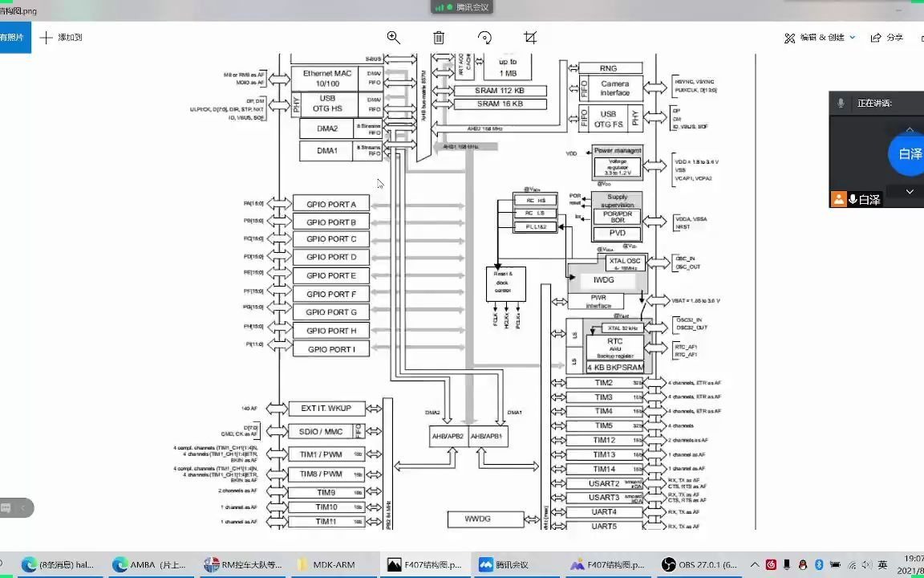Image resolution: width=924 pixels, height=578 pixels.
Task: Expand hidden icons in the system tray
Action: (756, 564)
